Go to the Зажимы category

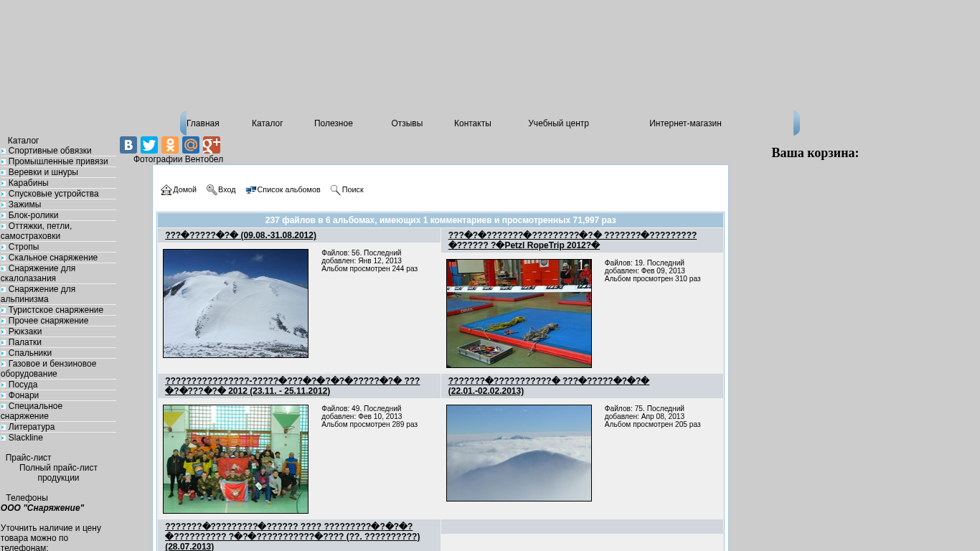click(24, 204)
